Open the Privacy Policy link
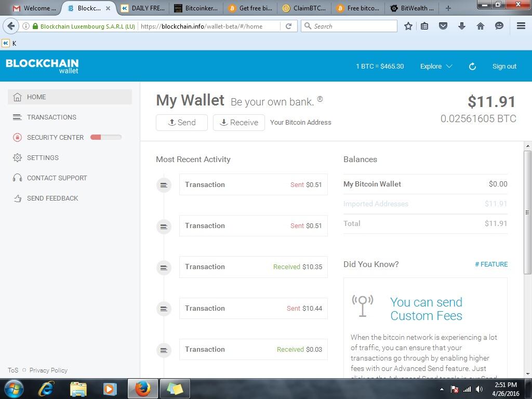532x399 pixels. point(48,370)
